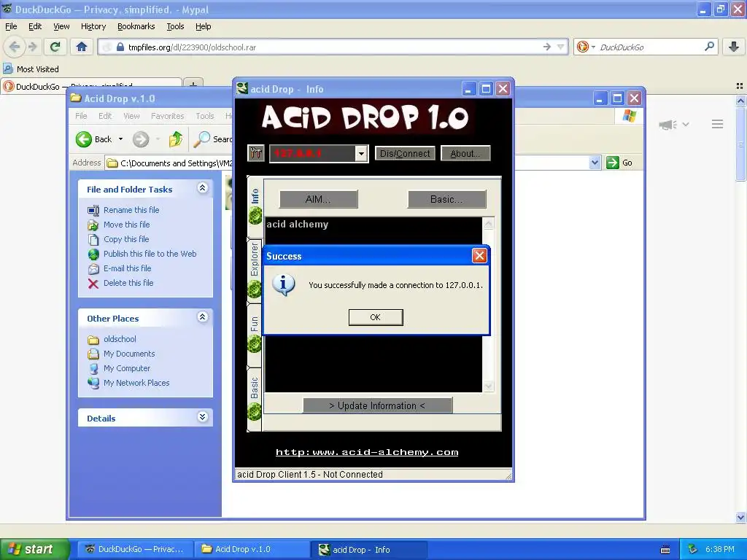This screenshot has height=560, width=747.
Task: Click the Update Information button
Action: 377,405
